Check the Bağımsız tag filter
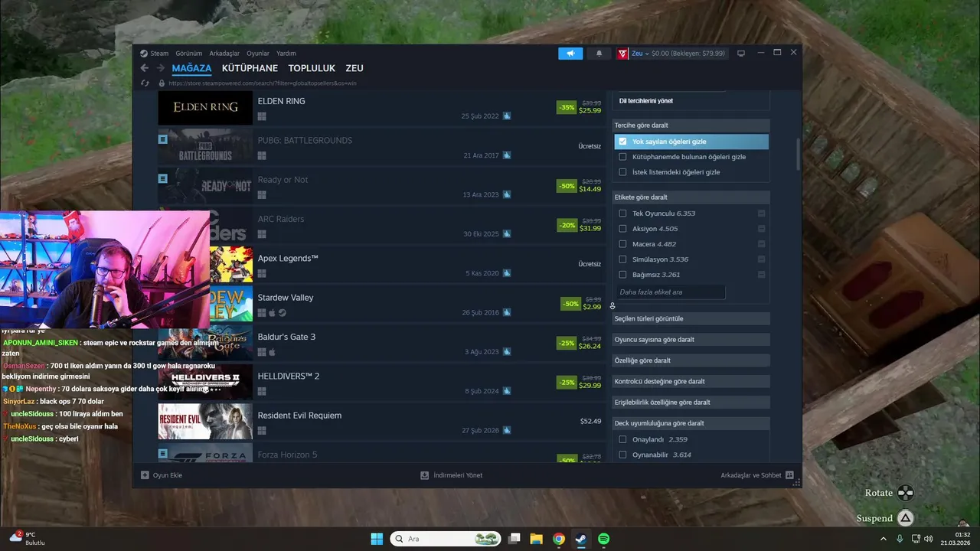980x551 pixels. 622,275
